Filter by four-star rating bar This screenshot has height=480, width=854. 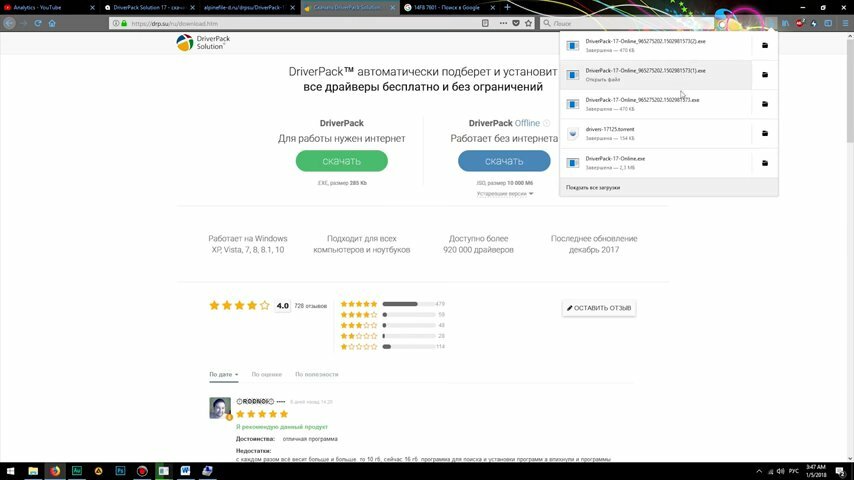pos(409,314)
